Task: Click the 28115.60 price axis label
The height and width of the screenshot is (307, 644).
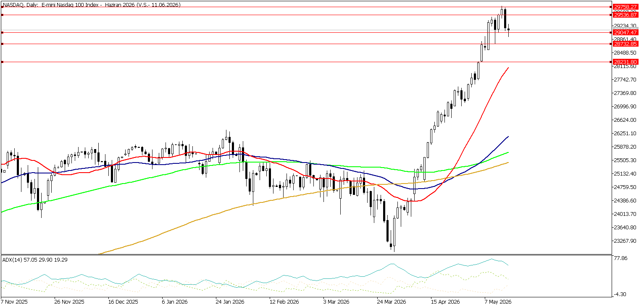Action: (626, 66)
